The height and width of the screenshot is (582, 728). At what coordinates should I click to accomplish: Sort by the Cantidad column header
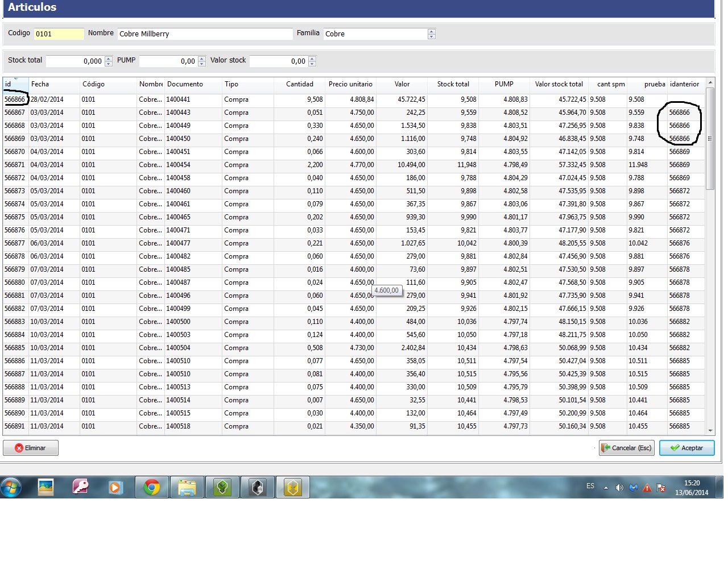click(300, 84)
